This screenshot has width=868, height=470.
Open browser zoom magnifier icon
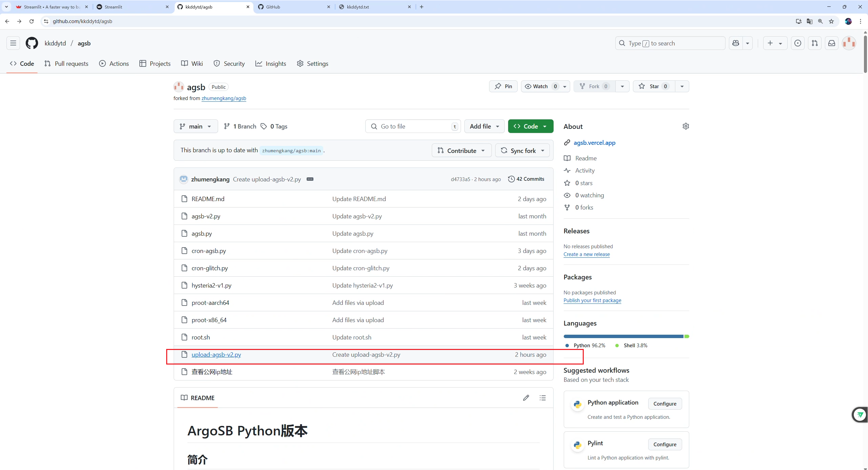point(821,21)
